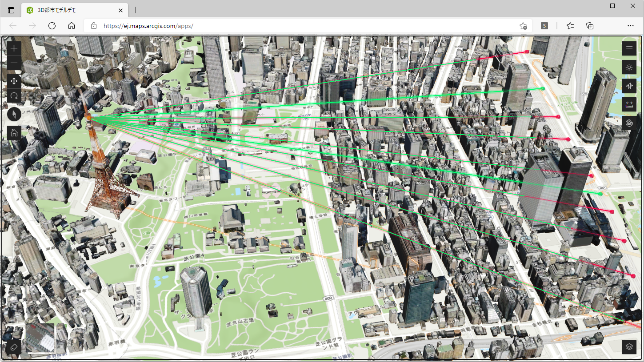
Task: Open the ruler measurement tool
Action: click(629, 104)
